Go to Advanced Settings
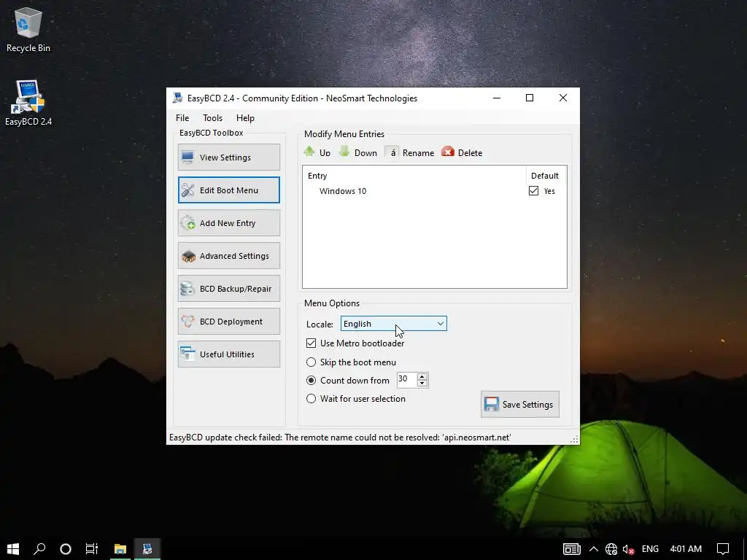This screenshot has width=747, height=560. click(x=228, y=256)
